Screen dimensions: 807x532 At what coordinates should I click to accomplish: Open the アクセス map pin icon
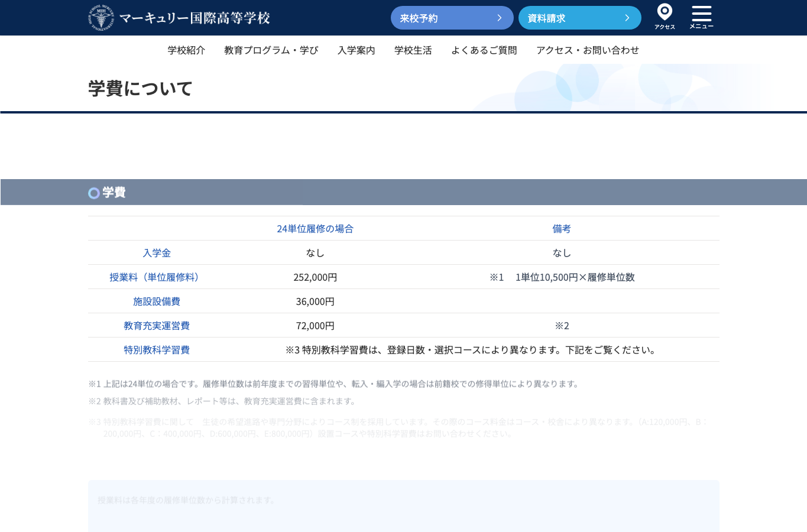(x=665, y=17)
